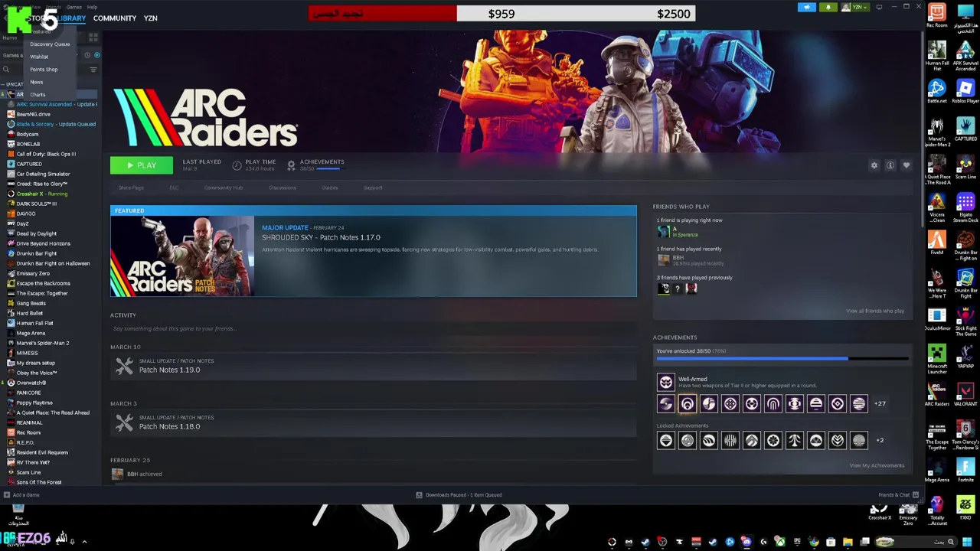Open VALORANT desktop shortcut
Viewport: 980px width, 551px height.
pos(965,396)
